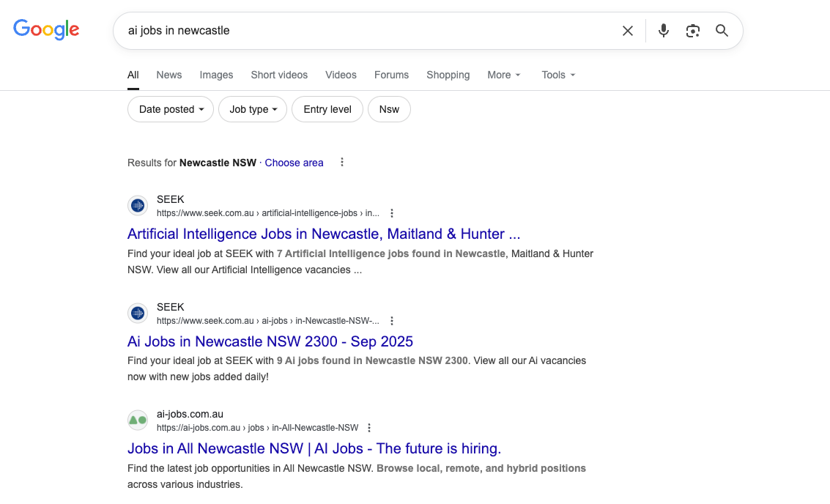The height and width of the screenshot is (504, 830).
Task: Click the Google logo
Action: tap(46, 29)
